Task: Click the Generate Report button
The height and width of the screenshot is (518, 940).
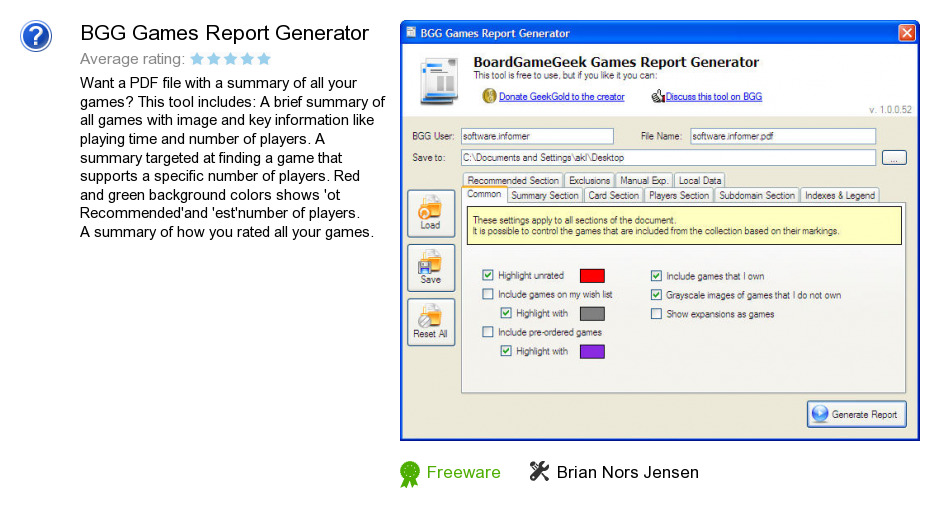Action: tap(857, 414)
